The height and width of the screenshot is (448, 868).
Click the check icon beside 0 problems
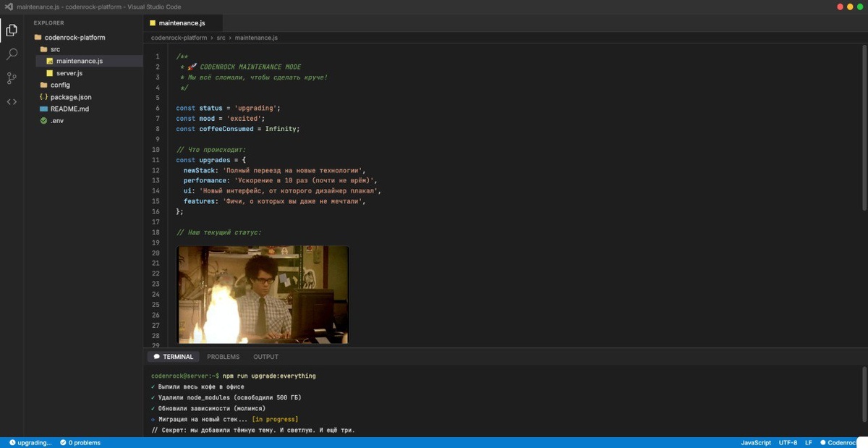(x=63, y=442)
